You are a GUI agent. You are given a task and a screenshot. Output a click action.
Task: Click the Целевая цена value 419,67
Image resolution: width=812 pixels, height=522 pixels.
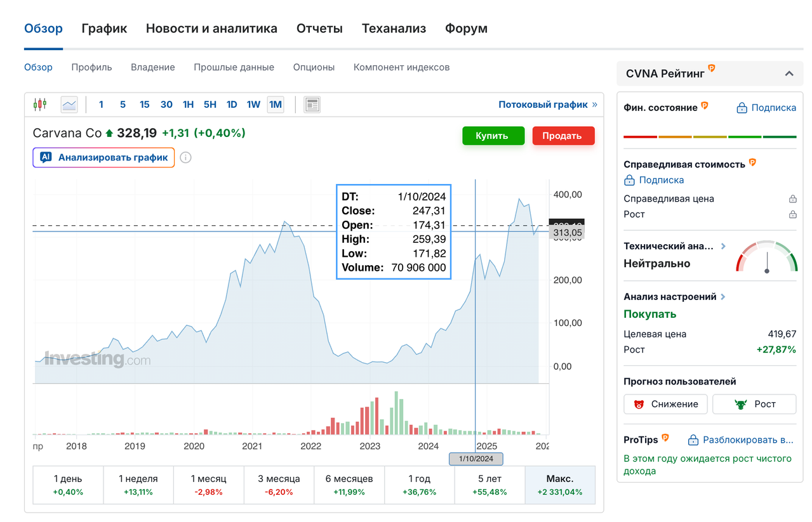782,334
